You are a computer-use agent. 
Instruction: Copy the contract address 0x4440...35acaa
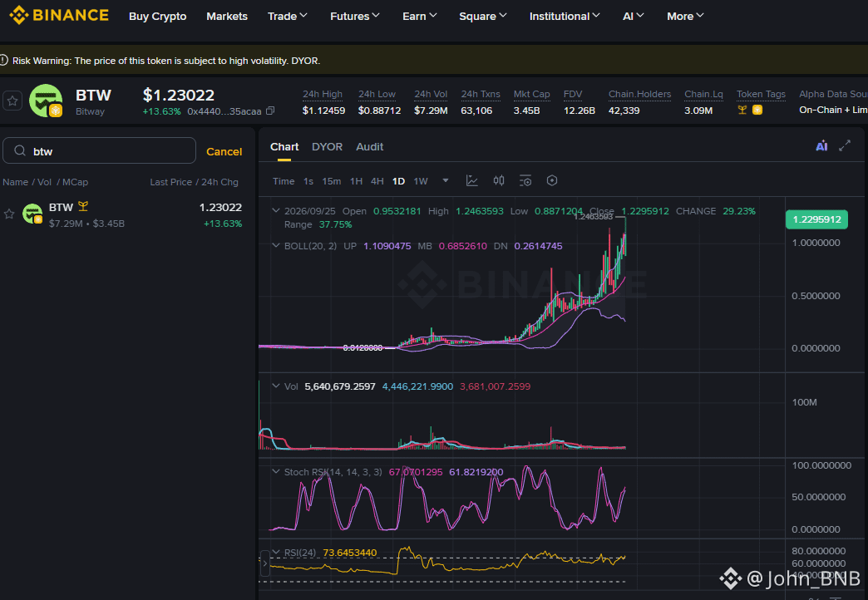(x=270, y=111)
